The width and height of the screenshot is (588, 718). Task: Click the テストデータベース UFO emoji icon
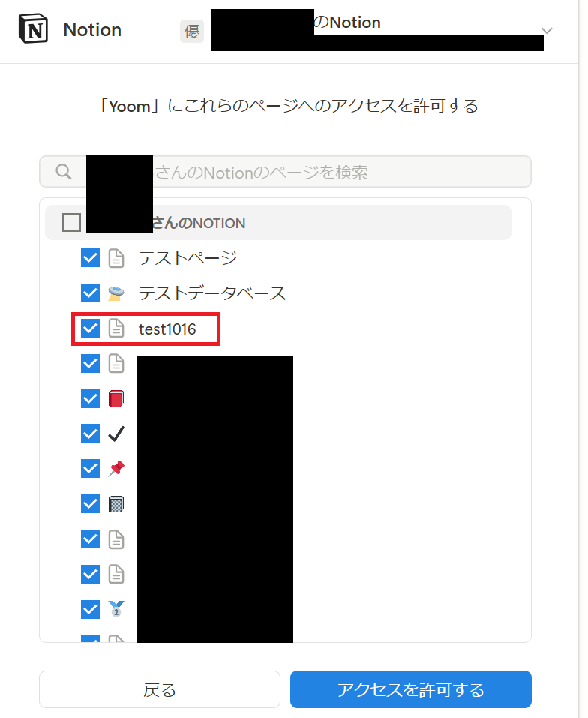tap(115, 293)
